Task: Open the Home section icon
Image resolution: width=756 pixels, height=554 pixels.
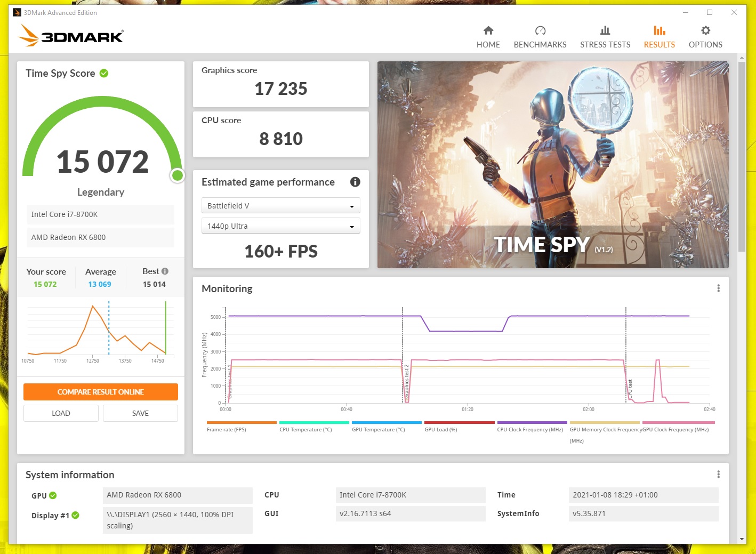Action: [x=488, y=30]
